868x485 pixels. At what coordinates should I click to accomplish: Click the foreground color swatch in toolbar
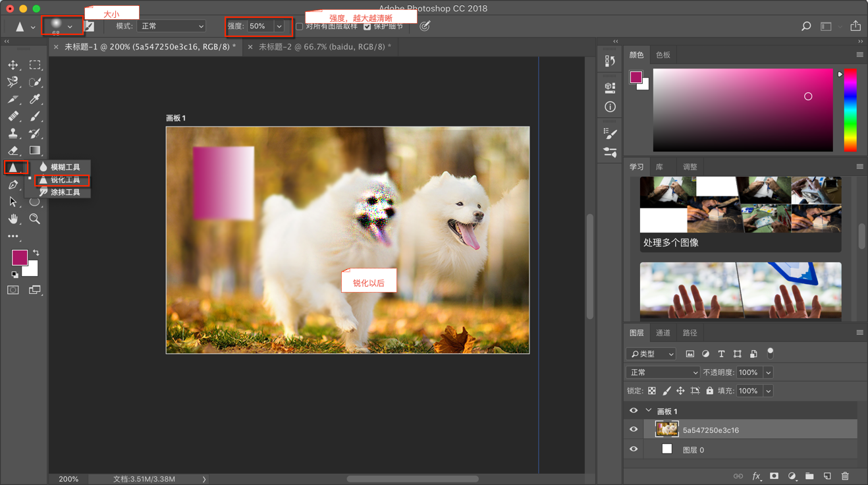pyautogui.click(x=19, y=257)
